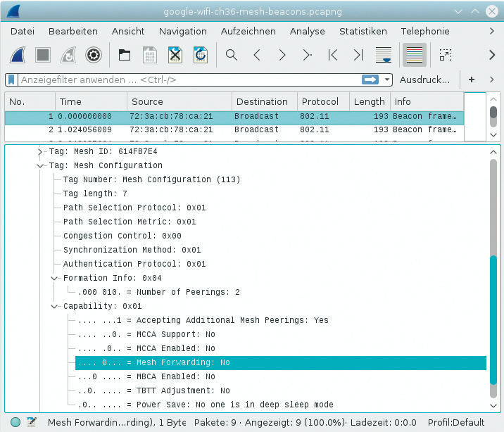504x432 pixels.
Task: Expand the Tag: Mesh ID node
Action: (39, 151)
